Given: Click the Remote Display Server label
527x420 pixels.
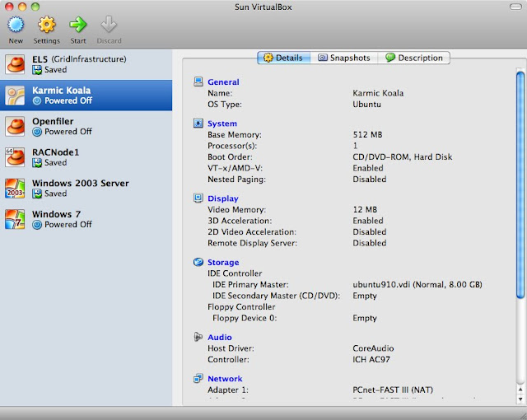Looking at the screenshot, I should click(253, 243).
